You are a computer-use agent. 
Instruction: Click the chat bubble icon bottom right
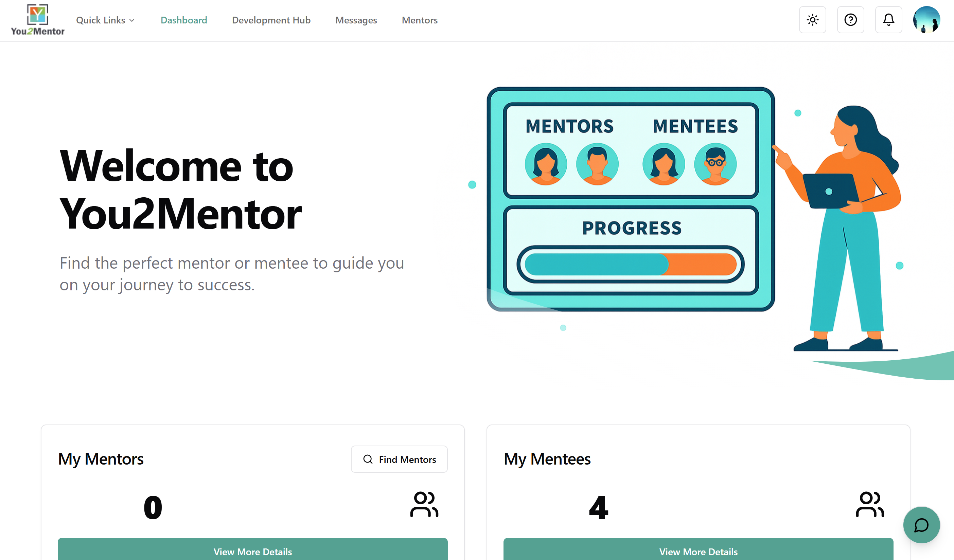coord(921,525)
